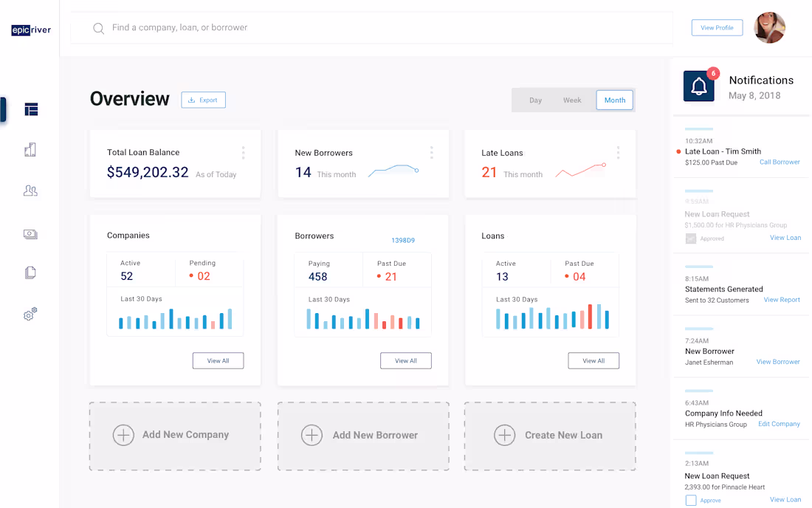Click the notifications bell icon
The image size is (812, 508).
698,86
